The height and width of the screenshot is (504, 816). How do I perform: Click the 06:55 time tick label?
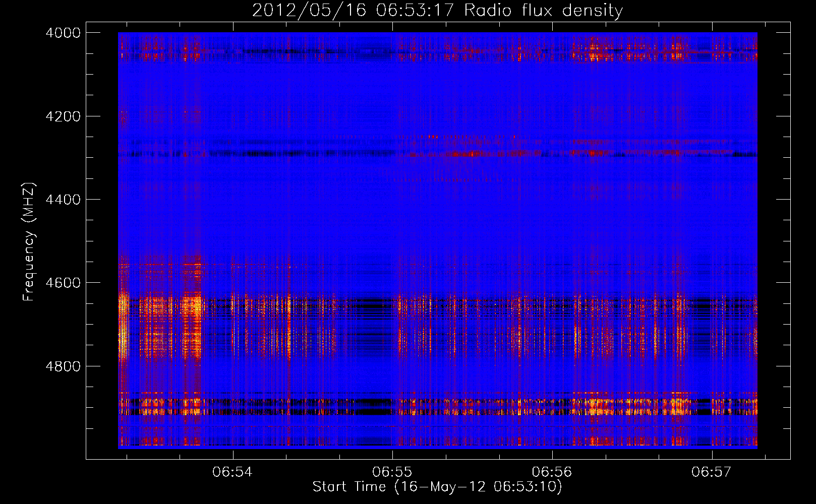[x=392, y=472]
